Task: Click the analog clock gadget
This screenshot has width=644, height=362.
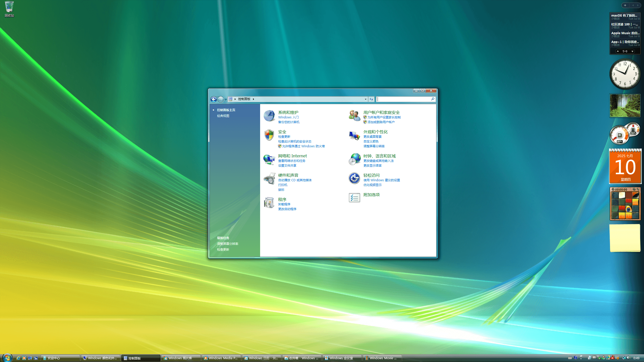Action: click(x=625, y=74)
